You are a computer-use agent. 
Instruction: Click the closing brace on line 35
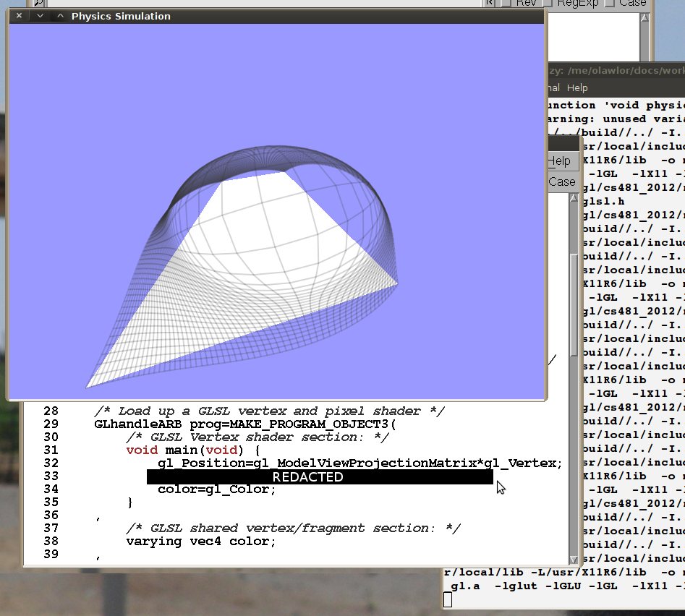(129, 502)
